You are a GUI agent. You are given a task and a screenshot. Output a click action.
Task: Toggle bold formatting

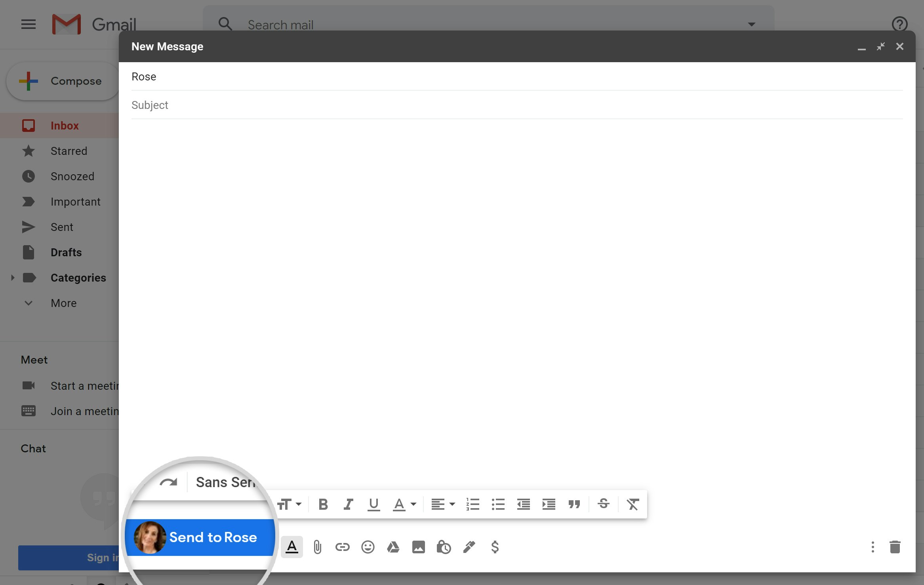[x=323, y=504]
